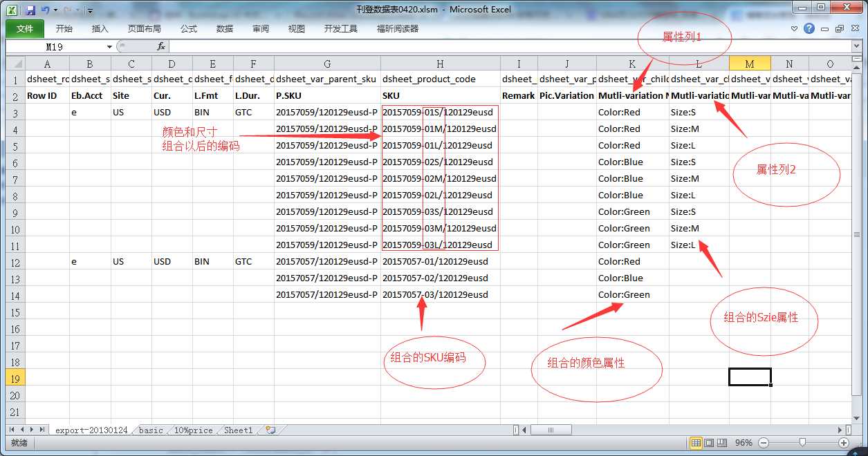Click the next-sheet tab navigation arrow
868x456 pixels.
pyautogui.click(x=32, y=430)
